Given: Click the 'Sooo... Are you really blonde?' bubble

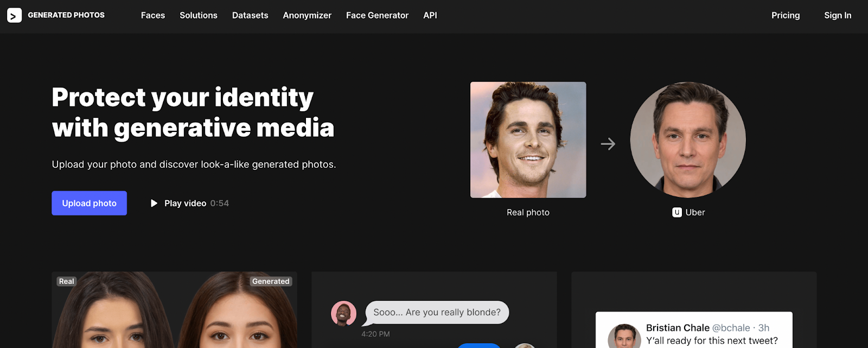Looking at the screenshot, I should point(437,312).
